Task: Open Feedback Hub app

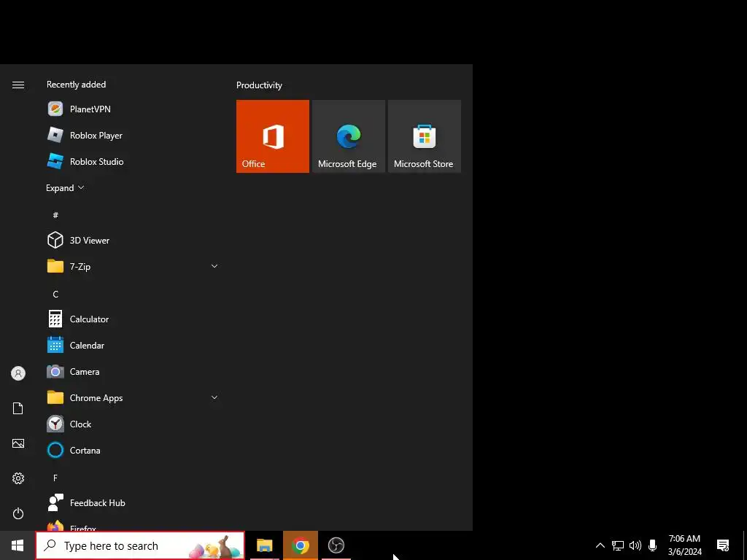Action: (x=132, y=503)
